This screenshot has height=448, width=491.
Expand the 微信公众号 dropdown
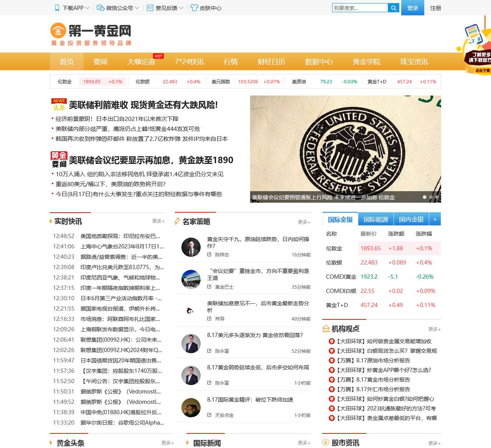(137, 8)
